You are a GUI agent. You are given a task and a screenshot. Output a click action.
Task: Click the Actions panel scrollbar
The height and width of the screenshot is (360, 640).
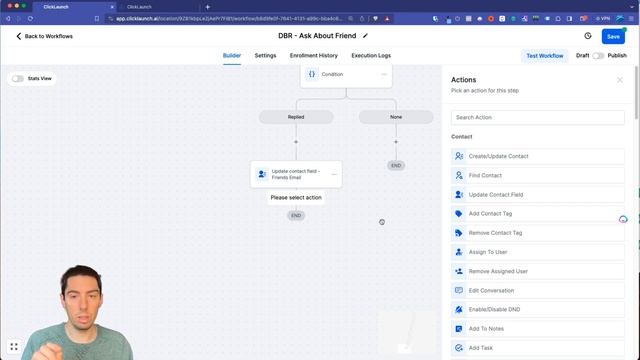(636, 94)
